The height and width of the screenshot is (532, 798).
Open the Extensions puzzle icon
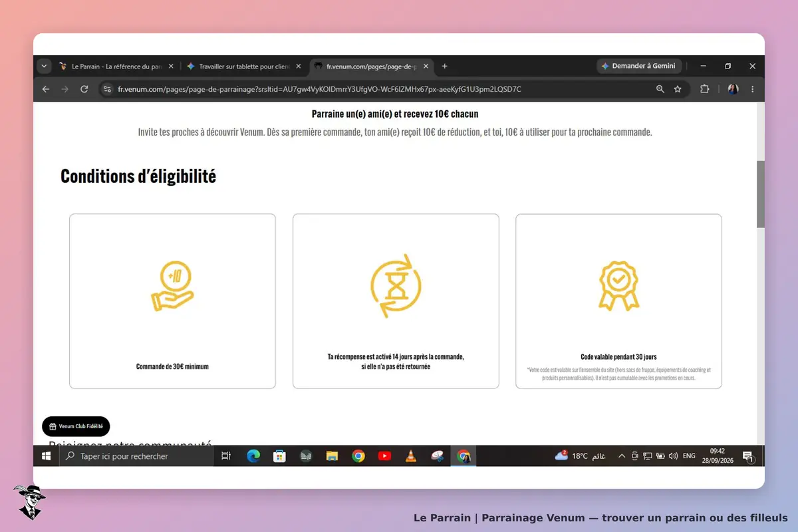[x=705, y=89]
